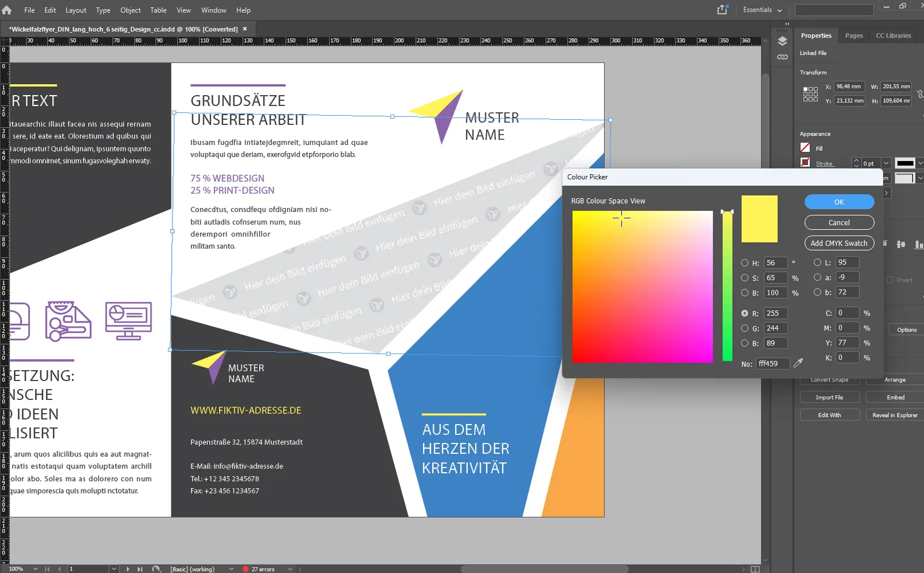This screenshot has height=573, width=924.
Task: Select the Lab a radio button
Action: coord(817,277)
